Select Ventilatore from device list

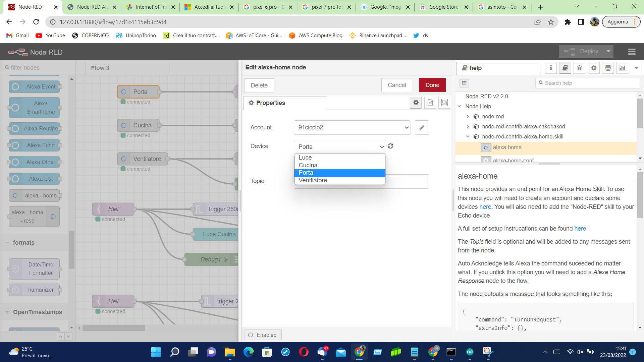(313, 180)
